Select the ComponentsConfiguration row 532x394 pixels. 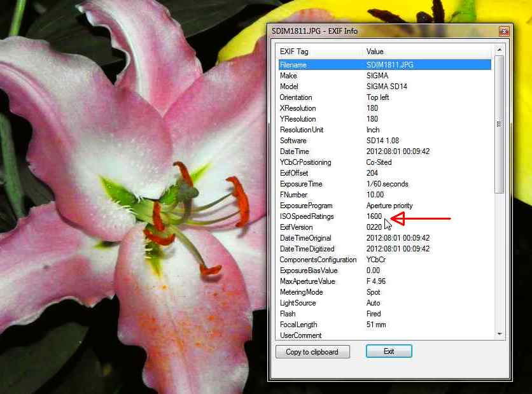[x=385, y=260]
